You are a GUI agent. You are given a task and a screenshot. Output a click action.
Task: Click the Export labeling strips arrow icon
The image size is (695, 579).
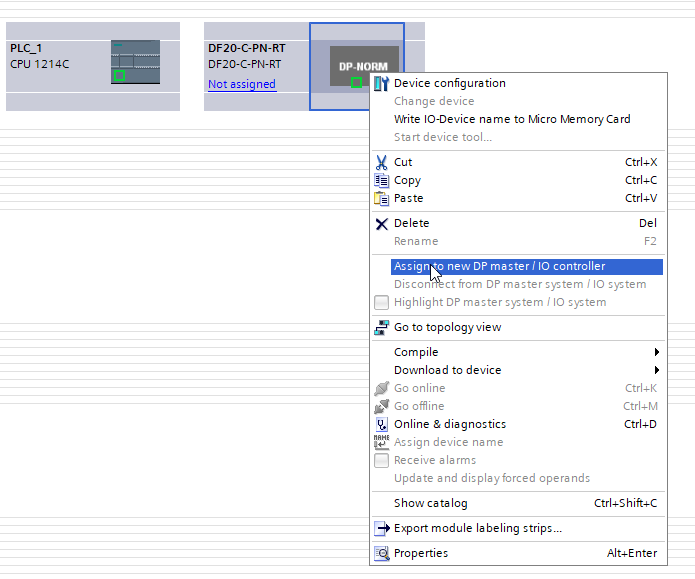(381, 528)
